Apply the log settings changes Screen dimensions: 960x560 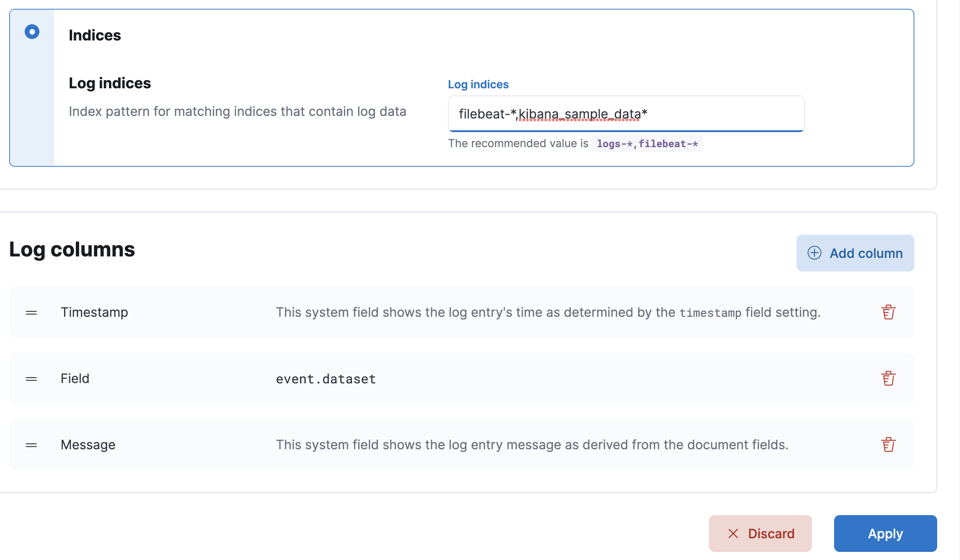[885, 534]
